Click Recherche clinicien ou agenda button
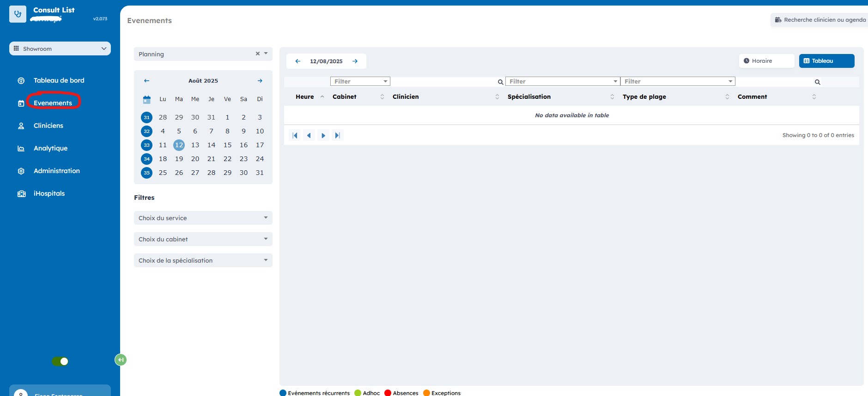Viewport: 868px width, 396px height. [x=820, y=20]
